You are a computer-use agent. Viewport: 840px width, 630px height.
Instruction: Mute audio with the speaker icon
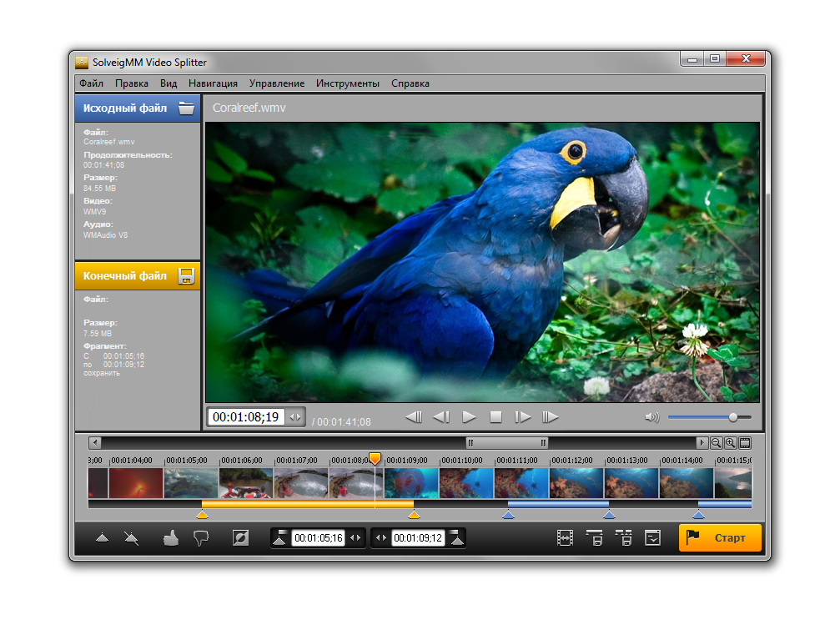coord(651,417)
